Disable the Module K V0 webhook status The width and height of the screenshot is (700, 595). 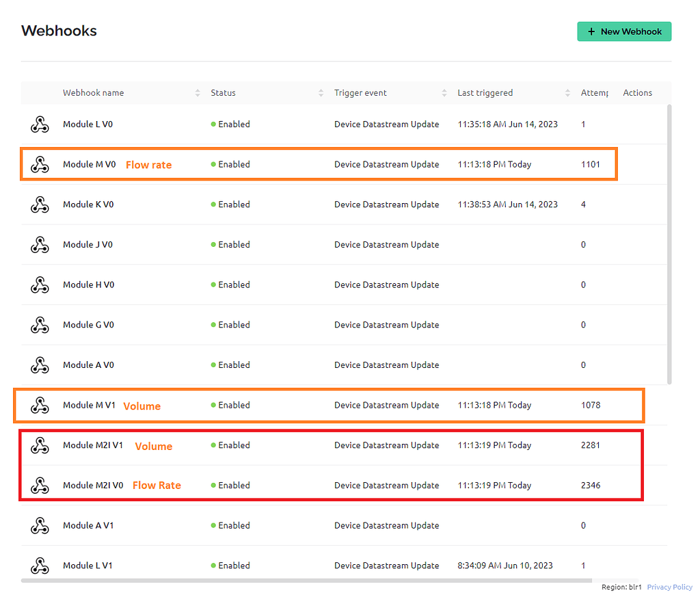point(232,204)
